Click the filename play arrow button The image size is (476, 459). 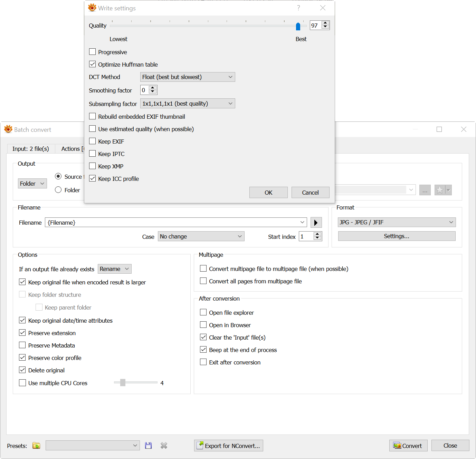pyautogui.click(x=316, y=223)
